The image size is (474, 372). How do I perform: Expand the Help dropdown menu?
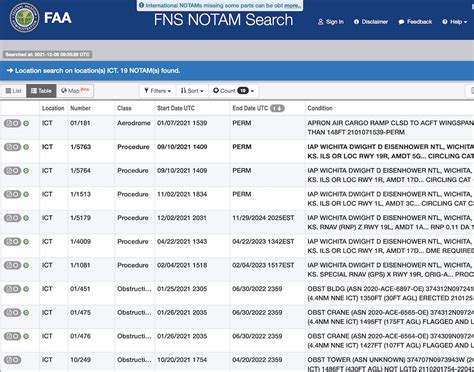454,22
